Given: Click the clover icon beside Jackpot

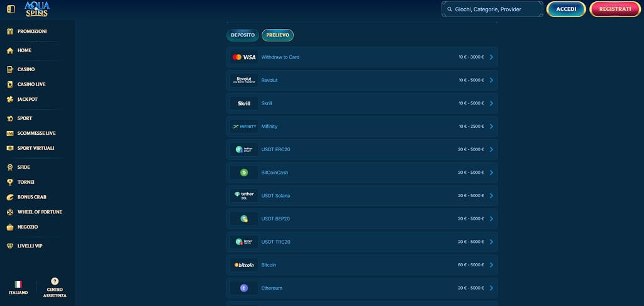Looking at the screenshot, I should [10, 99].
